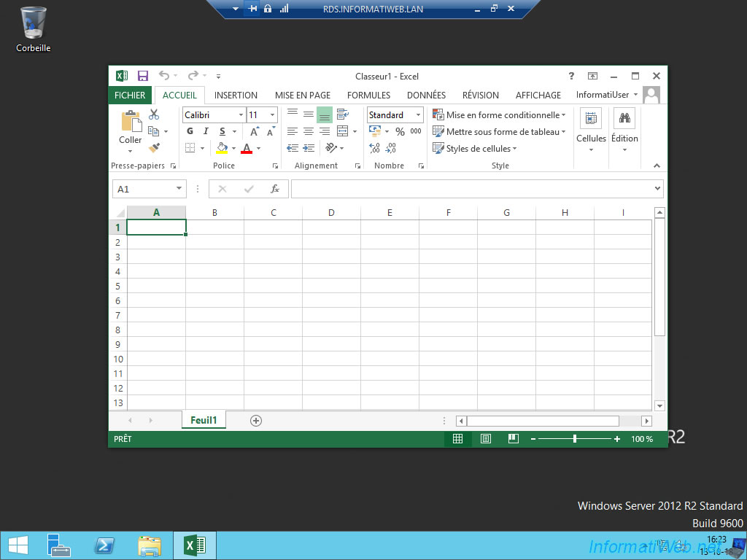Open the Calibri font name dropdown
The image size is (747, 560).
point(241,114)
